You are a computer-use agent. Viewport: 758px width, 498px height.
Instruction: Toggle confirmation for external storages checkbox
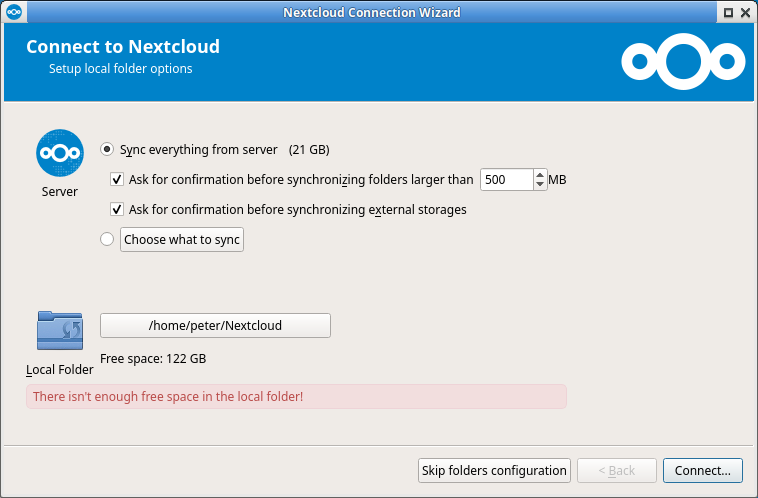pyautogui.click(x=117, y=209)
